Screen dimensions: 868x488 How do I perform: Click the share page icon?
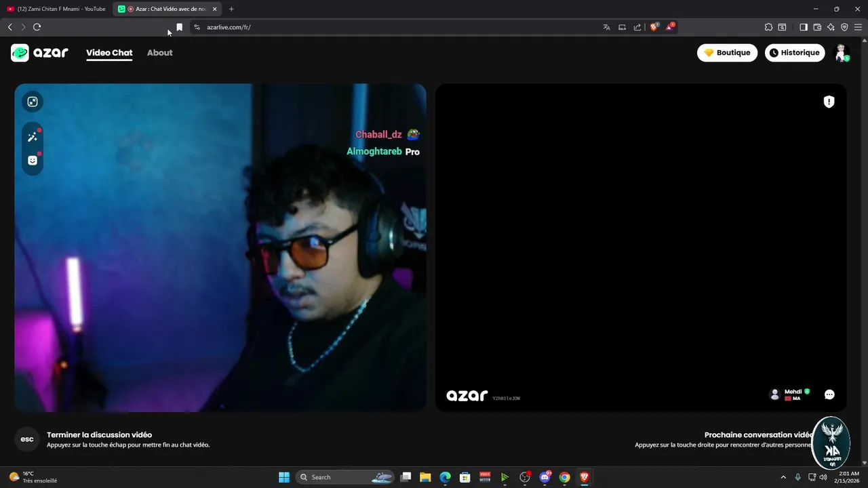click(x=637, y=27)
